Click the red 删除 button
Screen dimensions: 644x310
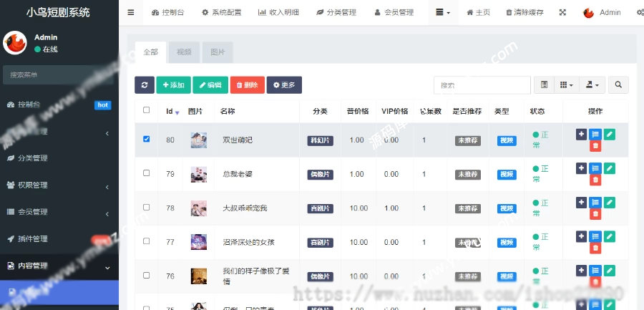[248, 85]
